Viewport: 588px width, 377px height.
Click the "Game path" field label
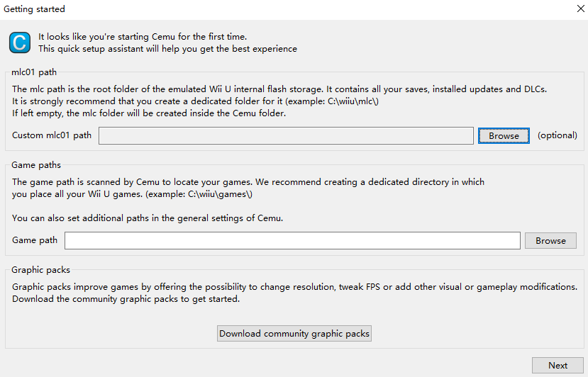[x=35, y=240]
